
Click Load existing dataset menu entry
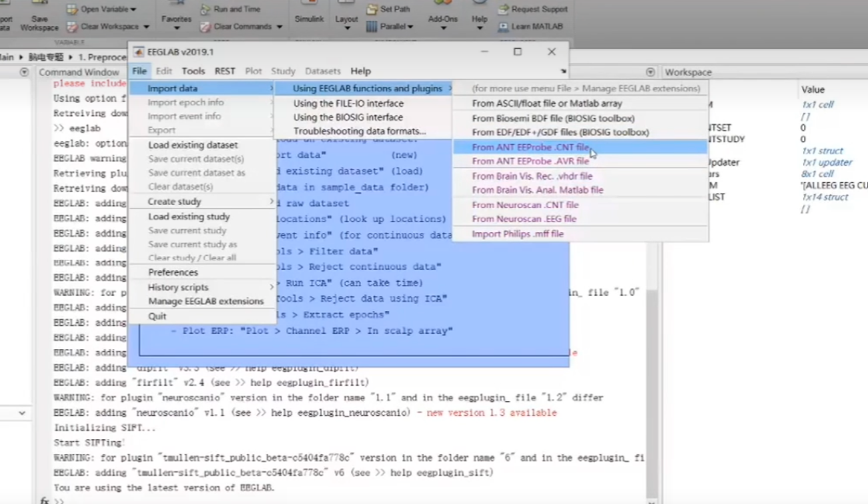(193, 145)
